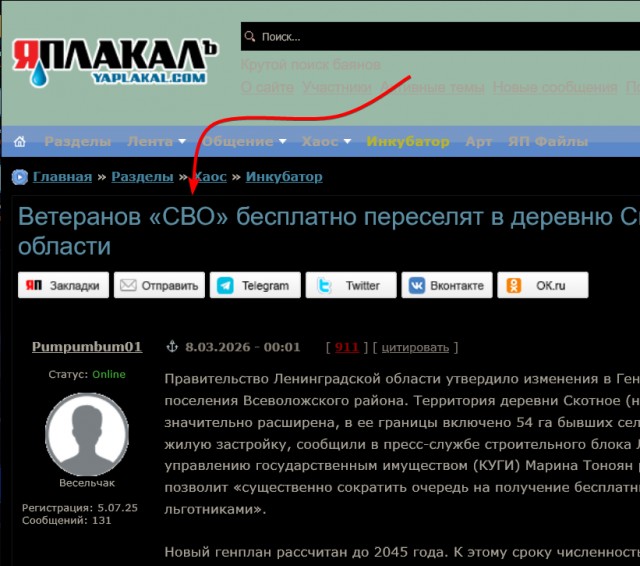Click the topic title about Ветеранов «СВО»
This screenshot has height=566, width=640.
coord(329,231)
